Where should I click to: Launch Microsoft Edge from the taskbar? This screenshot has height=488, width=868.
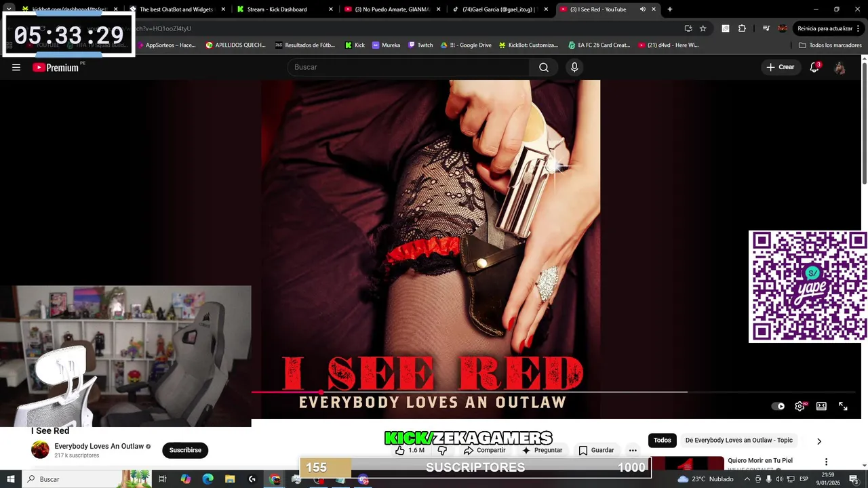point(208,479)
